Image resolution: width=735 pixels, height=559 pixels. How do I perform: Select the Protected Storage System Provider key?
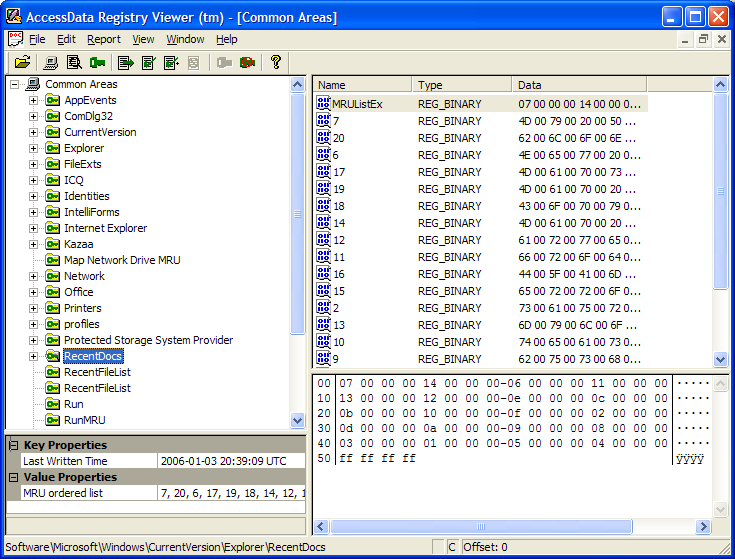[148, 340]
